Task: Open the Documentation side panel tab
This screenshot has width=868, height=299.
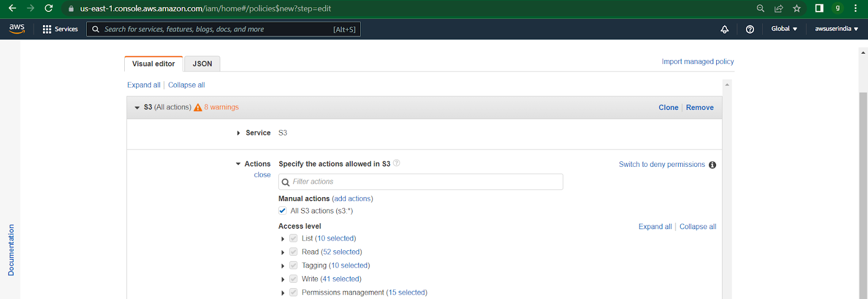Action: pos(11,250)
